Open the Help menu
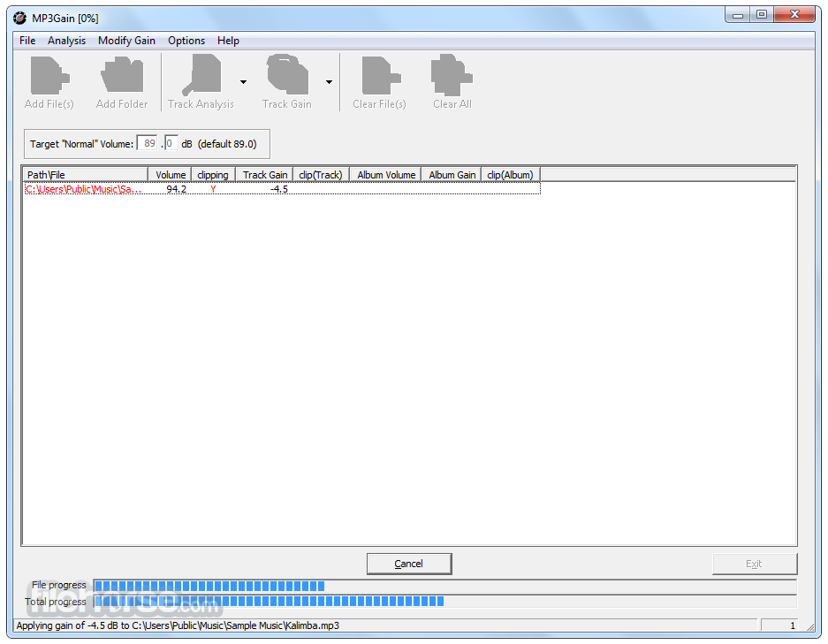828x644 pixels. pyautogui.click(x=228, y=41)
